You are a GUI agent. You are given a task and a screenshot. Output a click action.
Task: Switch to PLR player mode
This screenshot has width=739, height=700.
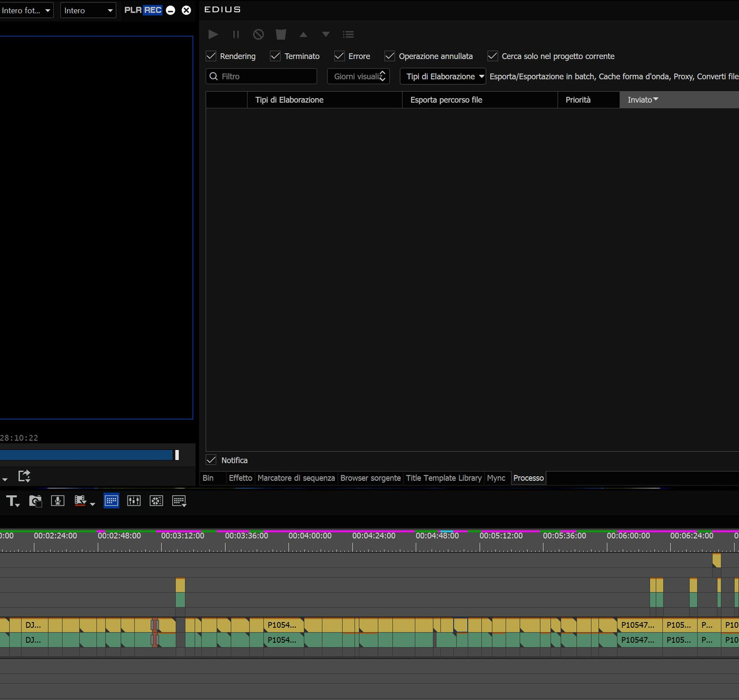point(133,10)
